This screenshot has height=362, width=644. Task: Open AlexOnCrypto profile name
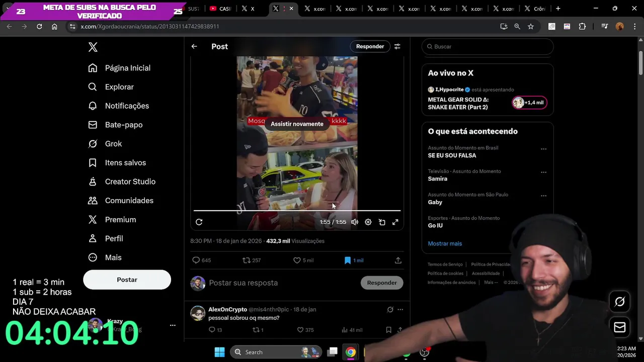click(x=227, y=310)
